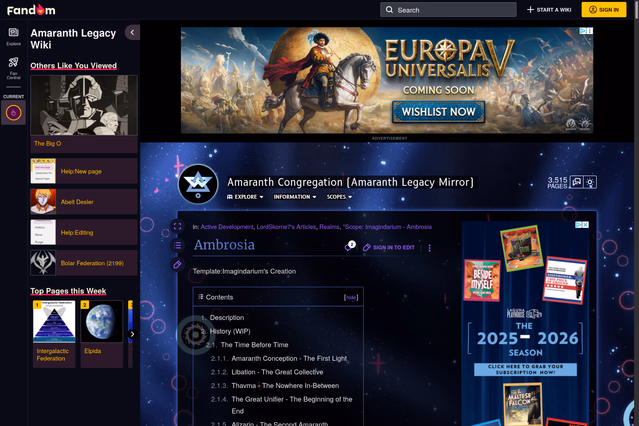This screenshot has height=426, width=639.
Task: Collapse the left rail with the arrow
Action: [x=133, y=33]
